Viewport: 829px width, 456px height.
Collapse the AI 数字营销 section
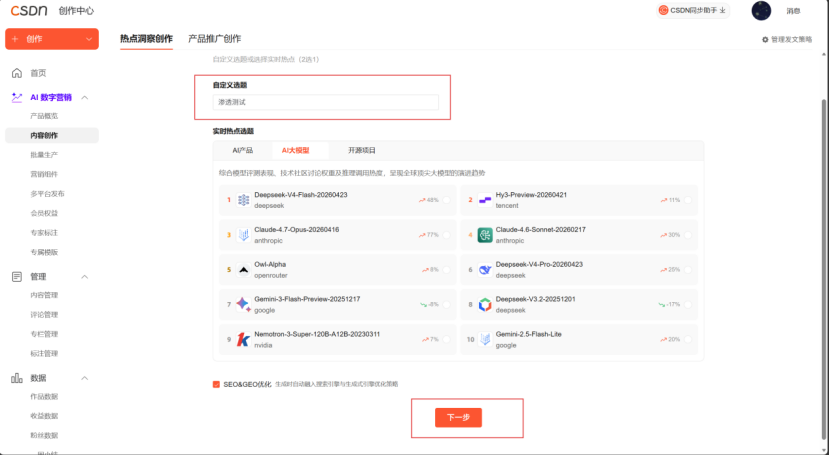(85, 98)
